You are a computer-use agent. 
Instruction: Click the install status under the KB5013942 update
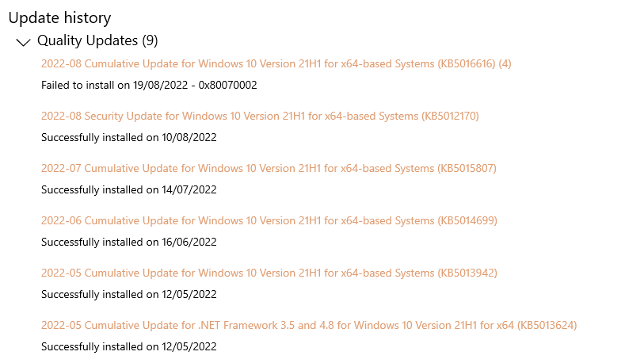(x=129, y=294)
